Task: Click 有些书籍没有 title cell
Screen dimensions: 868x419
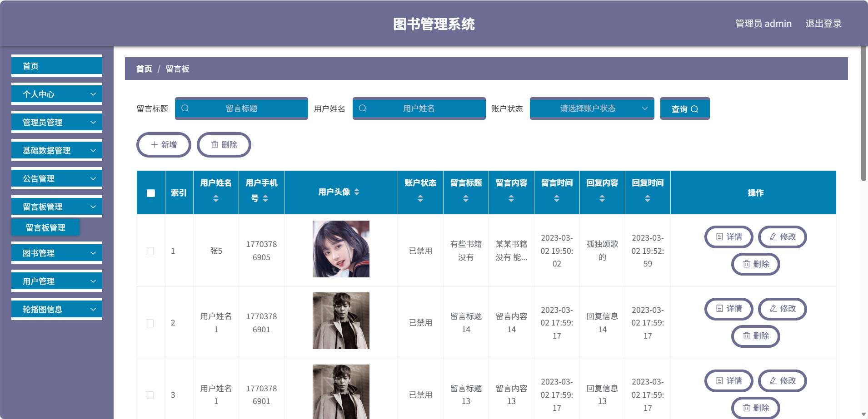Action: click(466, 251)
